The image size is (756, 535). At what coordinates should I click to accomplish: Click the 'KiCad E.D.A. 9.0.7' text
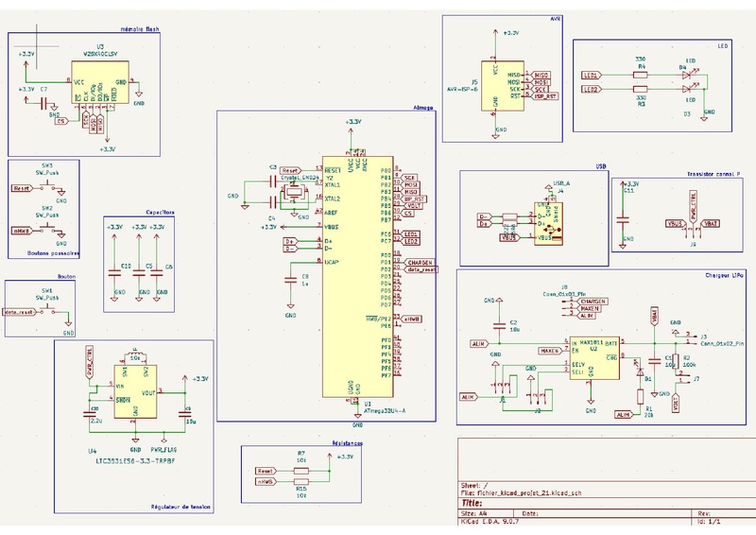coord(490,522)
